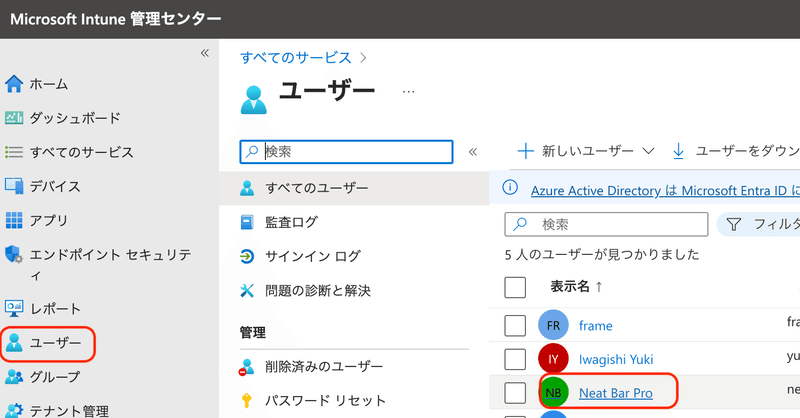This screenshot has height=418, width=800.
Task: Click the 削除済みのユーザー icon
Action: (x=247, y=366)
